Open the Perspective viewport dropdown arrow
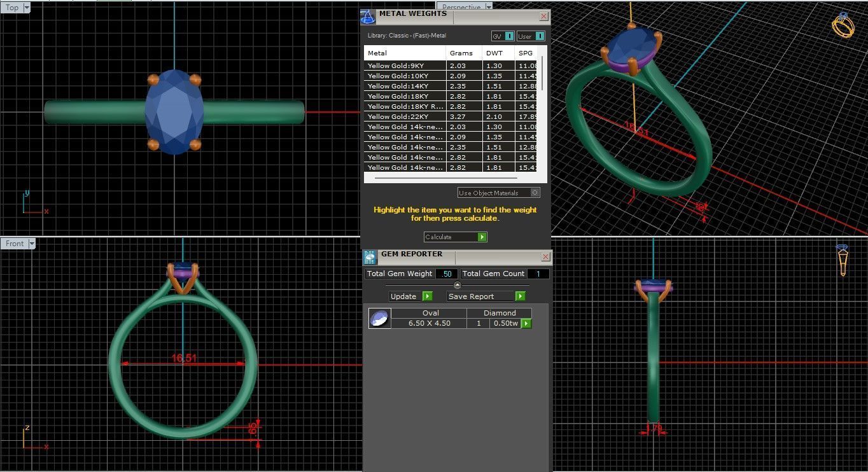This screenshot has width=868, height=472. (489, 7)
